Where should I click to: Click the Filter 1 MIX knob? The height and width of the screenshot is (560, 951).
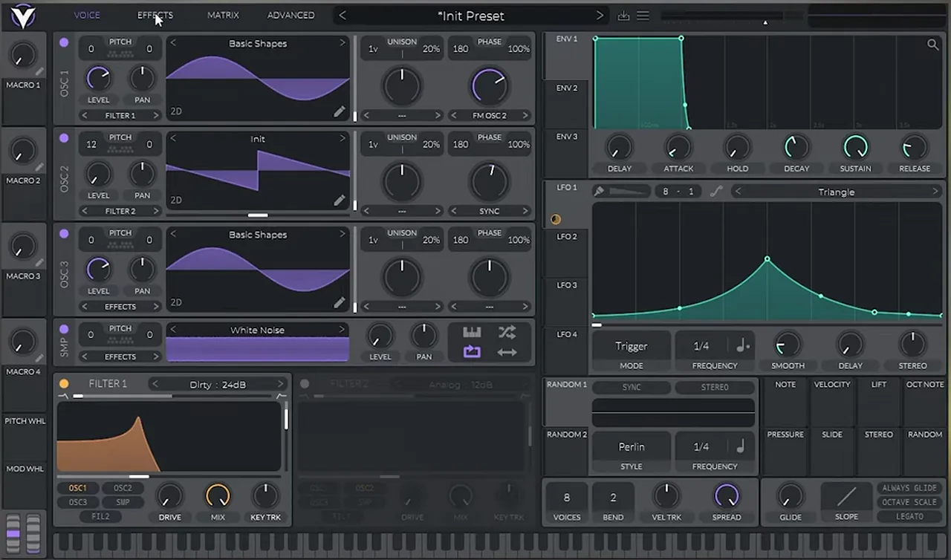pyautogui.click(x=218, y=495)
